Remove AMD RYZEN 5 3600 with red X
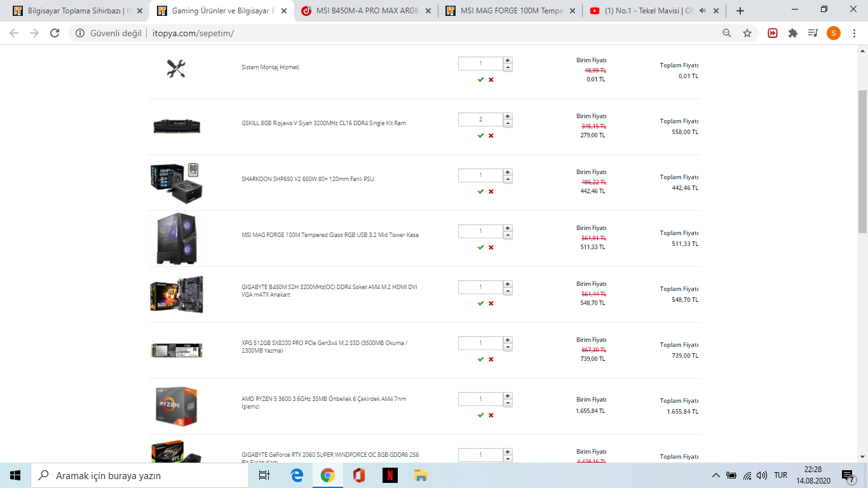The width and height of the screenshot is (868, 488). [x=491, y=415]
